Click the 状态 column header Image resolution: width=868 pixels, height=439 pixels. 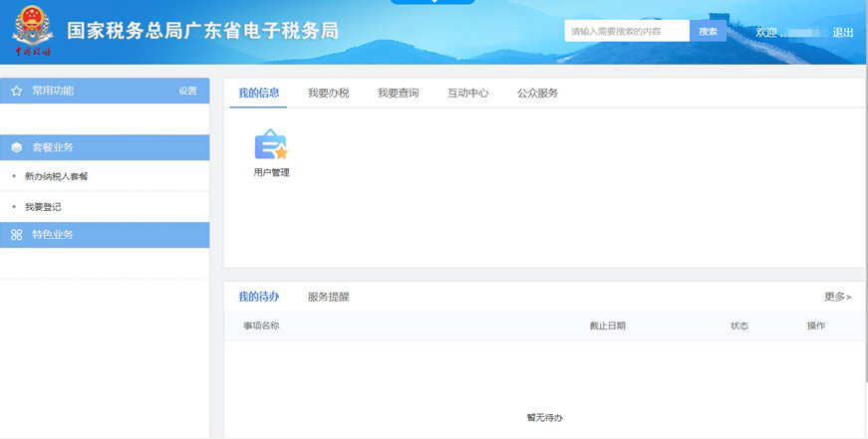click(x=739, y=326)
